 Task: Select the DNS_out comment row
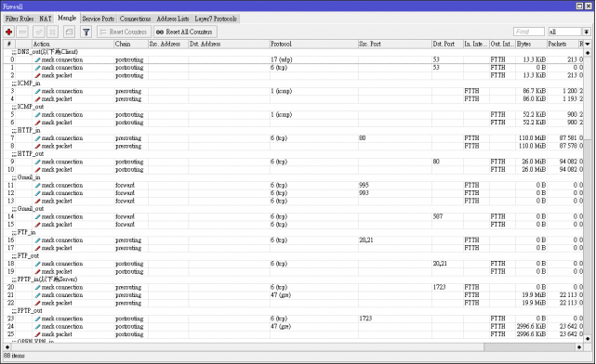click(x=293, y=52)
